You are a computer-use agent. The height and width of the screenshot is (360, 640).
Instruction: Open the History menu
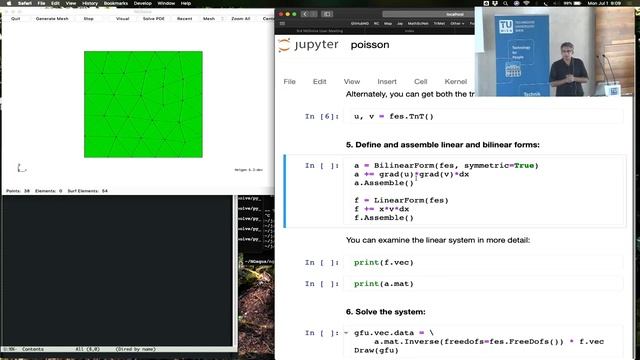coord(89,3)
